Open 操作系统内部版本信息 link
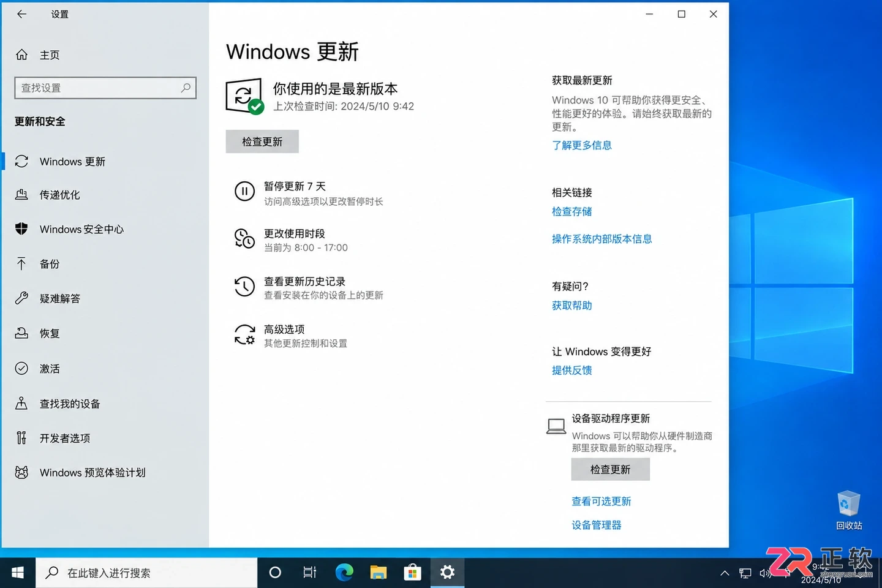 pyautogui.click(x=602, y=239)
